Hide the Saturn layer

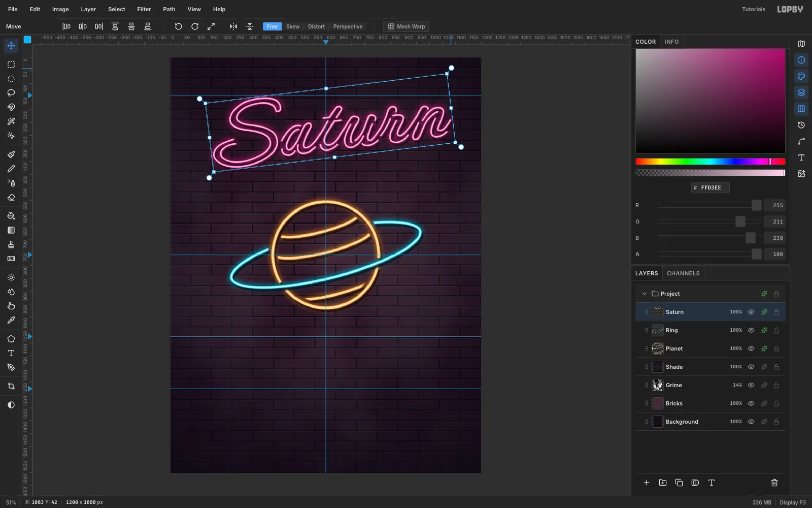(751, 312)
